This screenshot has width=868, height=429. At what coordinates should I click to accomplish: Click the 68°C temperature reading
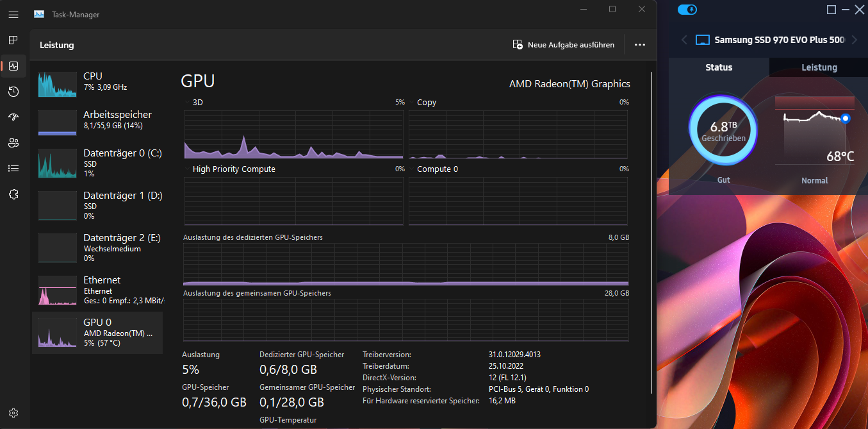(x=840, y=156)
